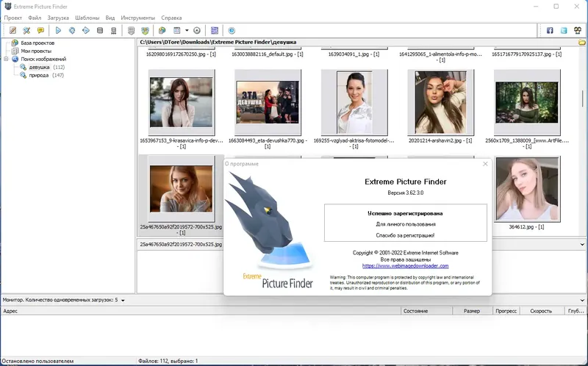Click the purple mosaic toolbar icon
Image resolution: width=588 pixels, height=366 pixels.
[215, 30]
